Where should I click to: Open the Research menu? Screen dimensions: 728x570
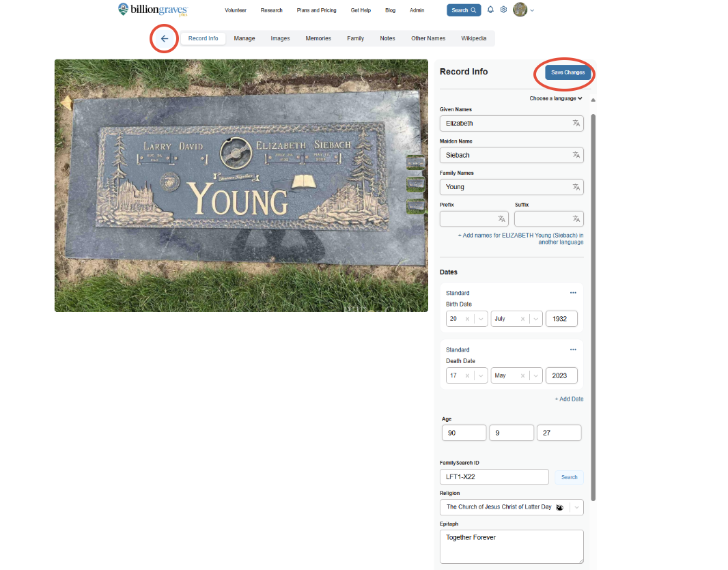272,10
